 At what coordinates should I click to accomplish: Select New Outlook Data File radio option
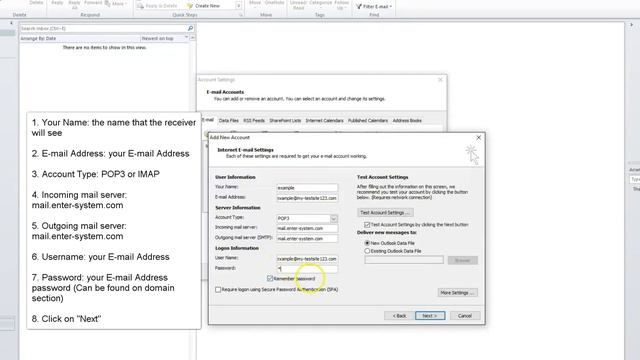pyautogui.click(x=367, y=243)
